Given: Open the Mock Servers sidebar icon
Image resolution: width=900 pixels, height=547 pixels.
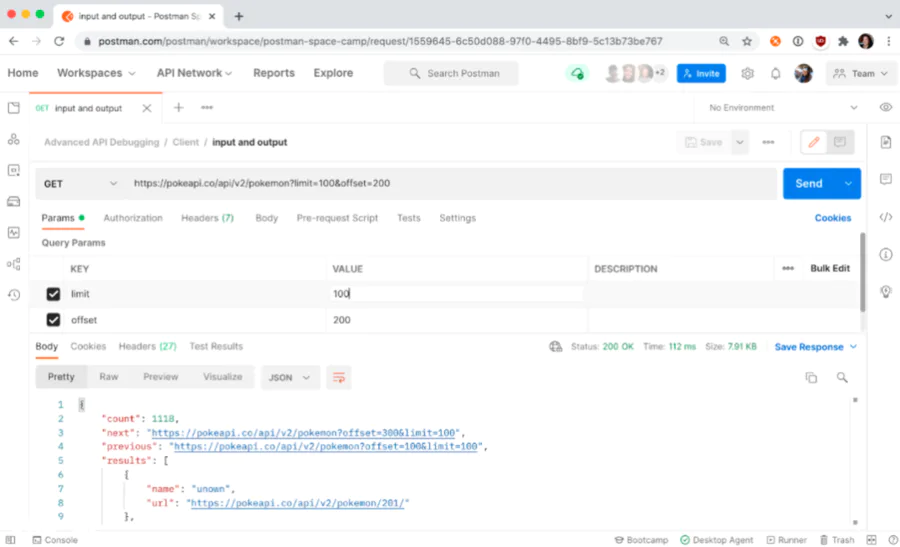Looking at the screenshot, I should 14,201.
